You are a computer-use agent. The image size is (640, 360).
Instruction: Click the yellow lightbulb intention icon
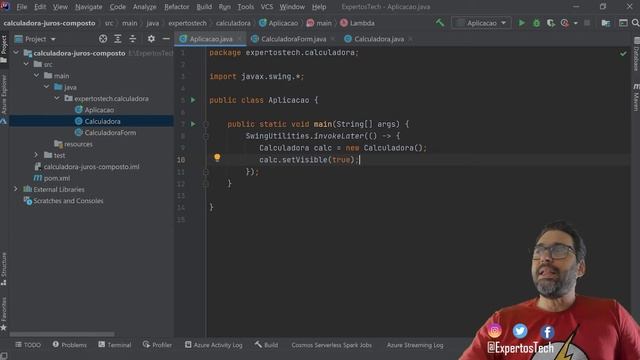pyautogui.click(x=217, y=157)
